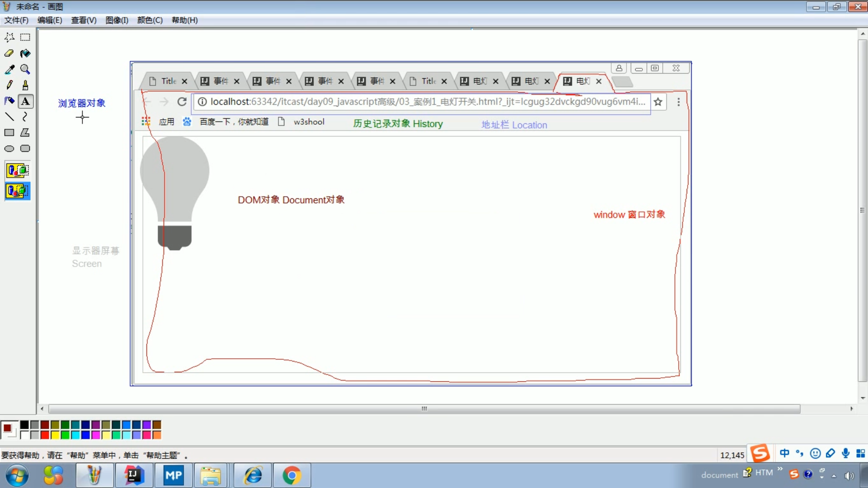The height and width of the screenshot is (488, 868).
Task: Pick the Color Picker eyedropper tool
Action: (9, 69)
